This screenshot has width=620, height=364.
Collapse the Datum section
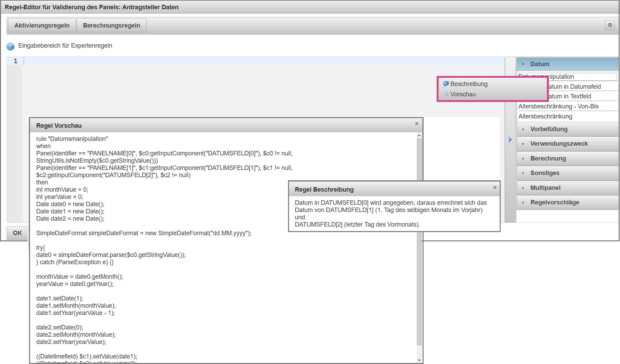pos(539,64)
